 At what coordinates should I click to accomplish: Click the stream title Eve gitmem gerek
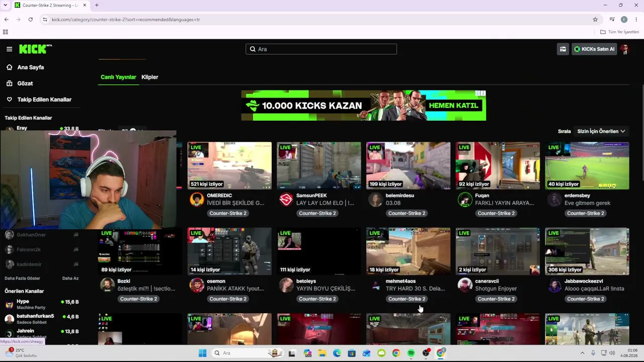point(587,203)
